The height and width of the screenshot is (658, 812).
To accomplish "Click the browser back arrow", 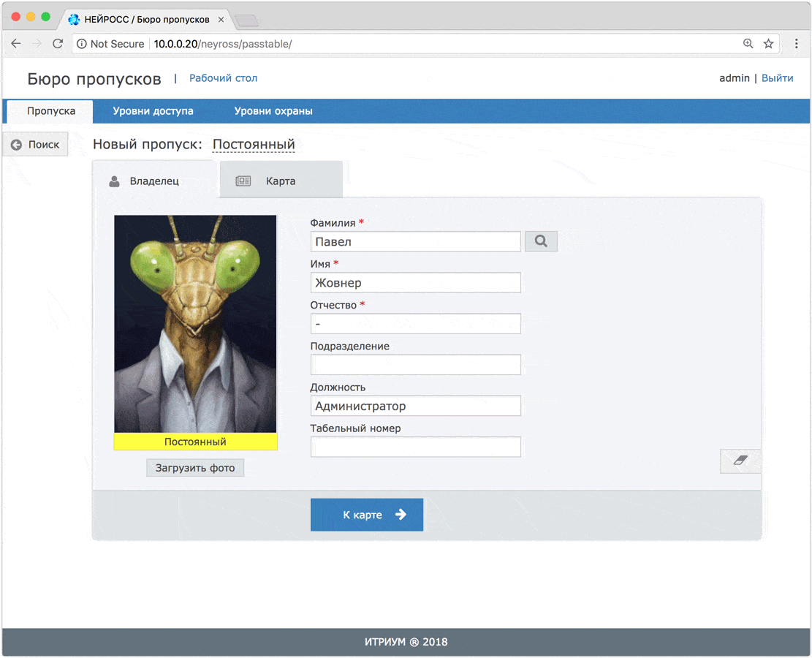I will (16, 44).
